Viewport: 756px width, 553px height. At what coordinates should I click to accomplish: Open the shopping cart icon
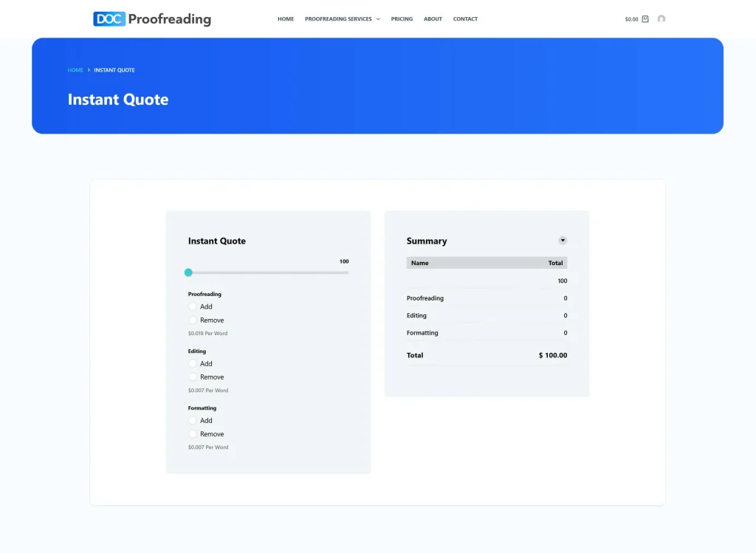(x=645, y=19)
